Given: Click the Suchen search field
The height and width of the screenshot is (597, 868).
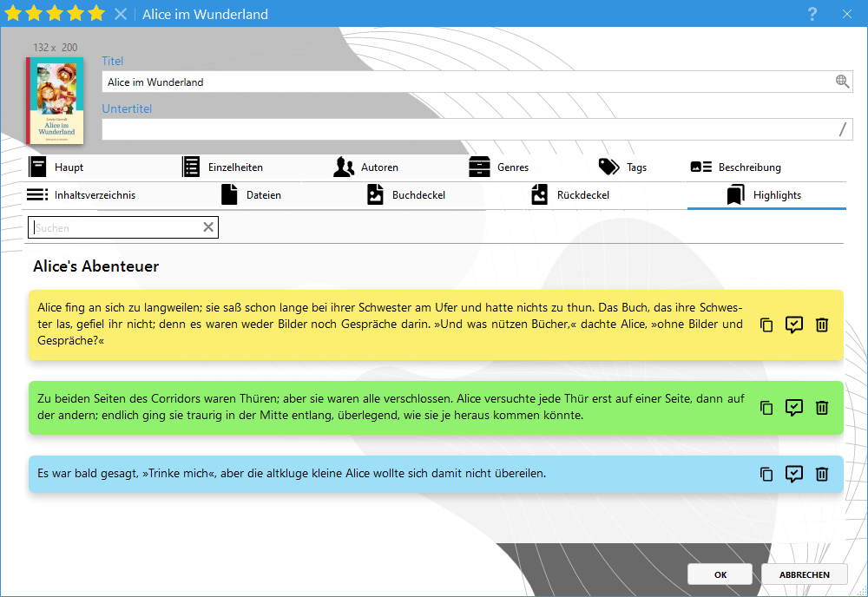Looking at the screenshot, I should pyautogui.click(x=116, y=227).
